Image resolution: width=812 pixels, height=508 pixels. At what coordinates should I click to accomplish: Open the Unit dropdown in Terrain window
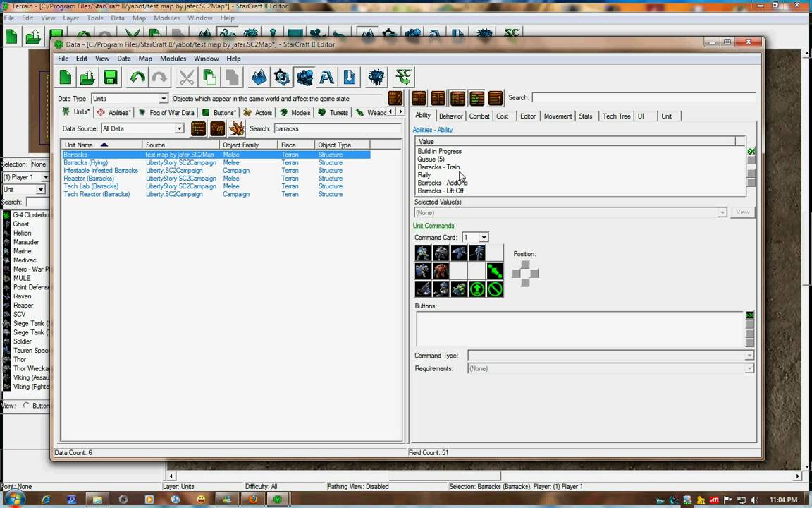point(23,190)
